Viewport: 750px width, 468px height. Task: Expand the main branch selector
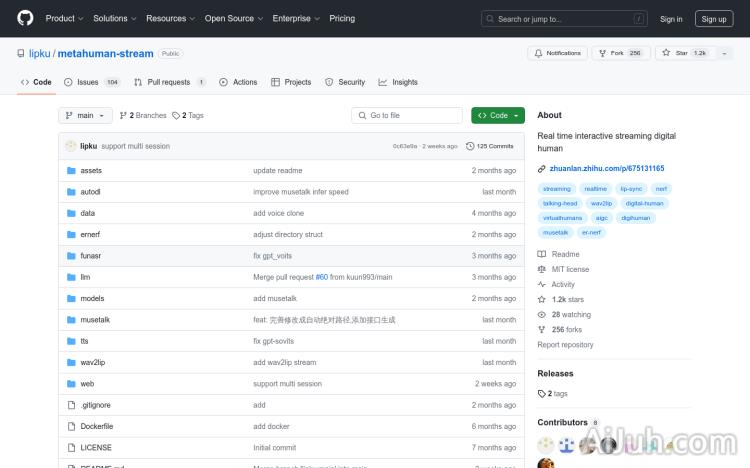click(x=85, y=116)
